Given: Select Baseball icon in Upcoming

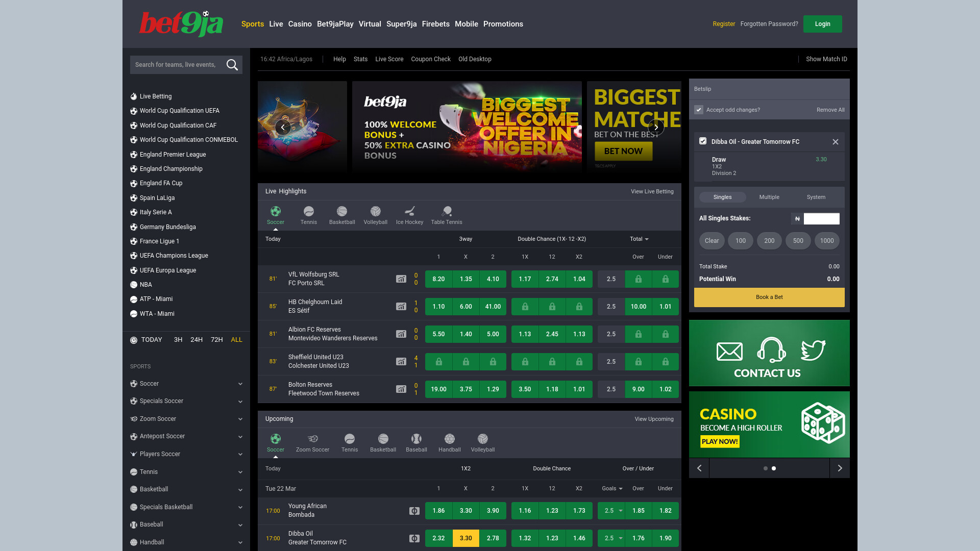Looking at the screenshot, I should (x=416, y=439).
